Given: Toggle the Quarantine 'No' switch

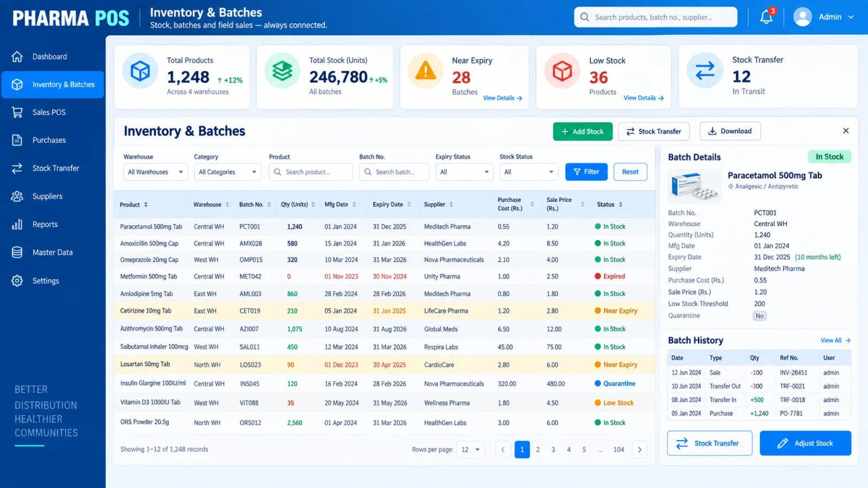Looking at the screenshot, I should 759,316.
